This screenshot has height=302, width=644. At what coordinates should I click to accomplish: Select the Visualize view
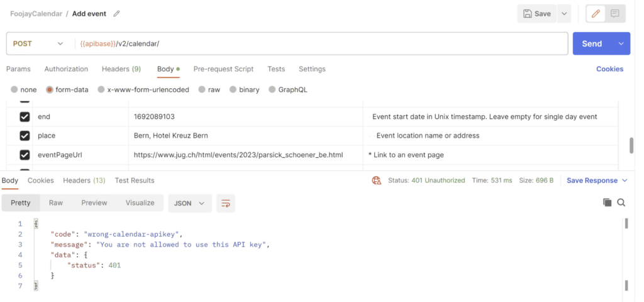coord(140,203)
